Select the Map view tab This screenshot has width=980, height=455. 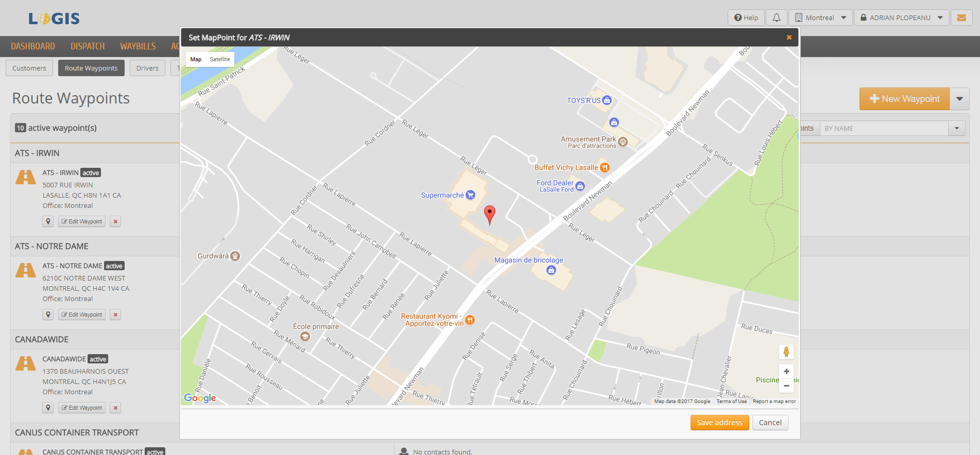coord(196,59)
